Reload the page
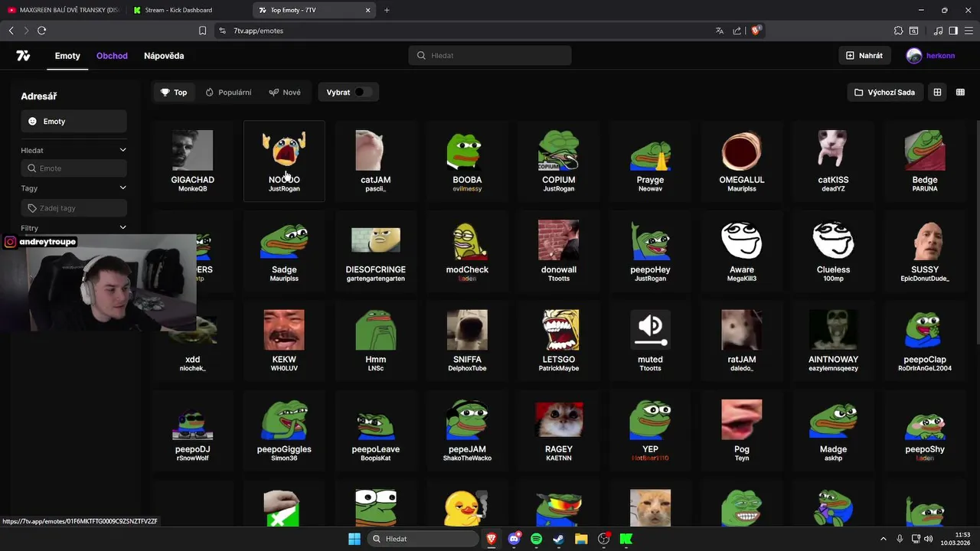 (41, 31)
